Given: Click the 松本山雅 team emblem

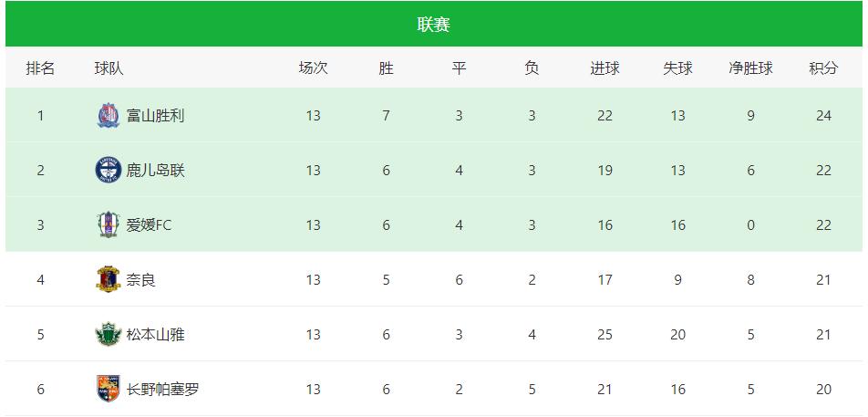Looking at the screenshot, I should 108,334.
